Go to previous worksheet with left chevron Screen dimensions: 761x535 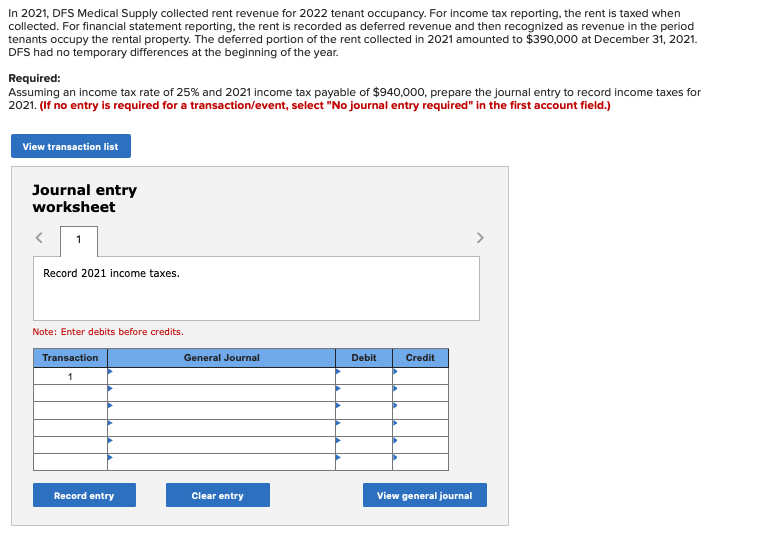(x=39, y=238)
